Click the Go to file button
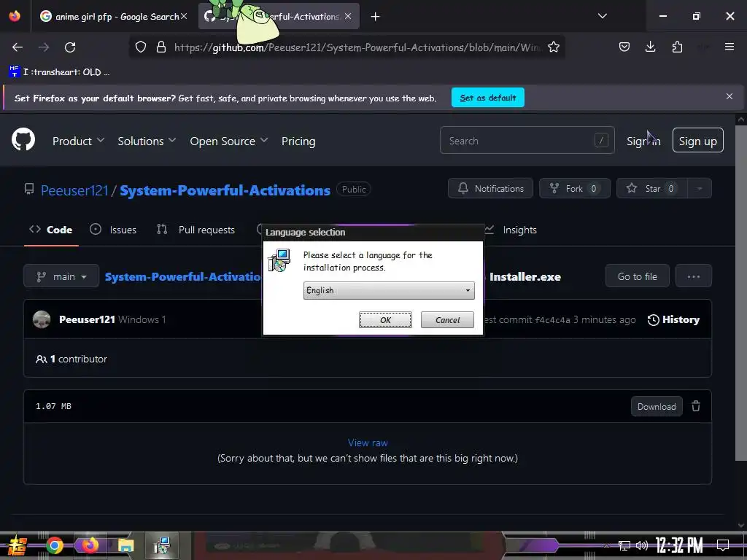Image resolution: width=747 pixels, height=560 pixels. point(637,276)
